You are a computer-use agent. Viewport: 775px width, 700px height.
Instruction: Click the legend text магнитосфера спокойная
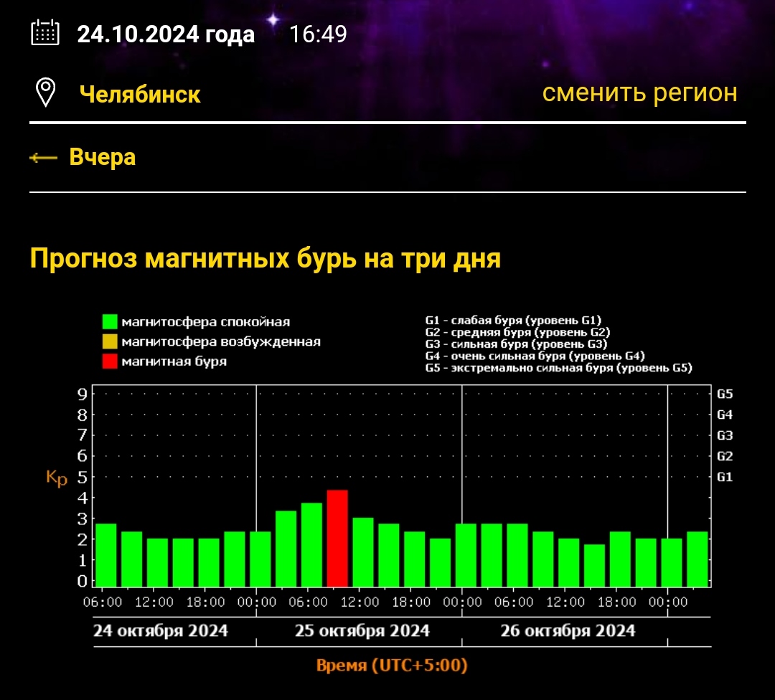pos(206,322)
